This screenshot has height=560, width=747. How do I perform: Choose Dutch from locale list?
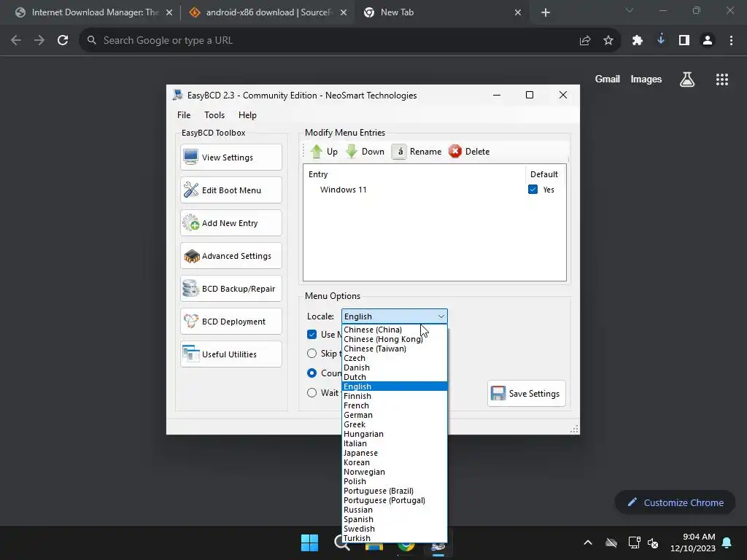pos(395,377)
